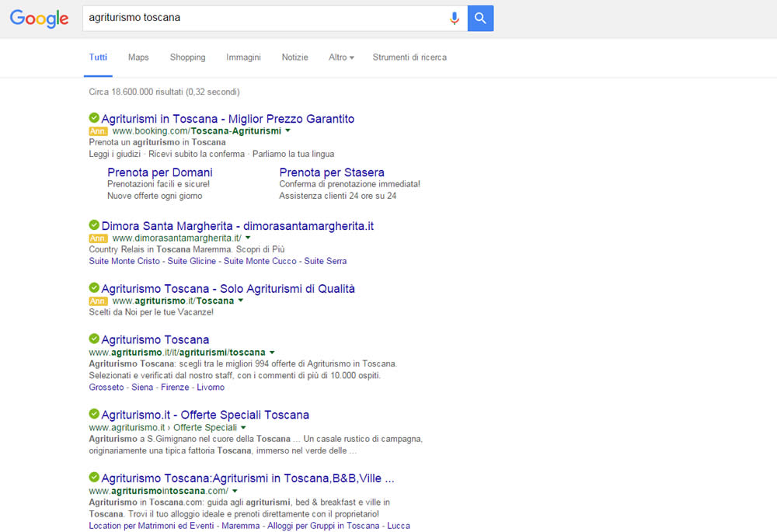Screen dimensions: 777x532
Task: Open the Altro dropdown menu
Action: point(341,57)
